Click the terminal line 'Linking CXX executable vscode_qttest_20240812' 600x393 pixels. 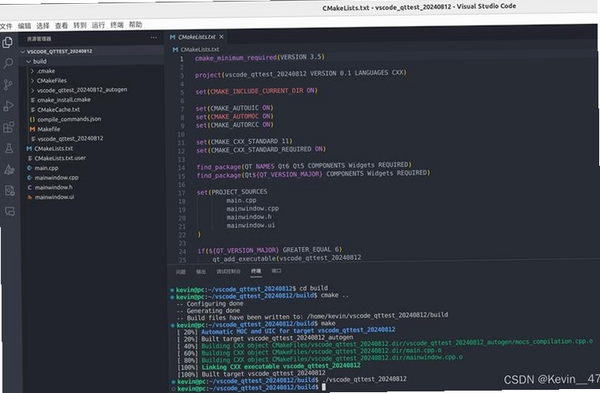point(281,366)
